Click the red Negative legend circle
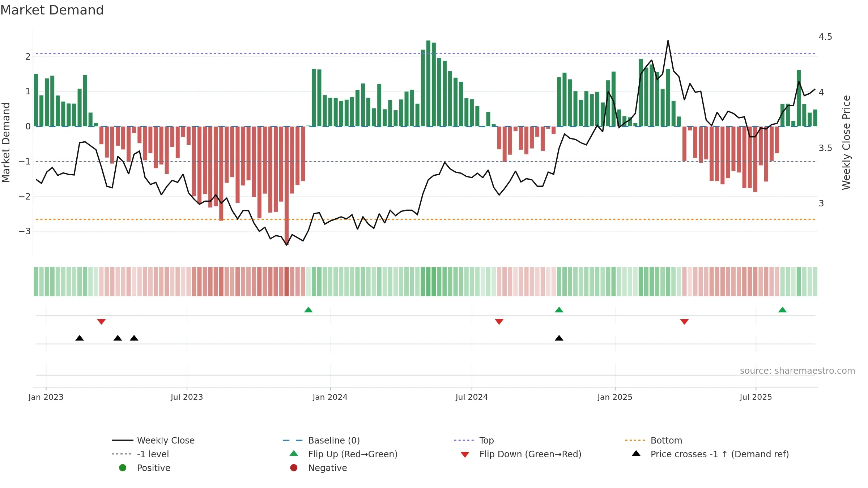The height and width of the screenshot is (488, 868). [x=294, y=468]
